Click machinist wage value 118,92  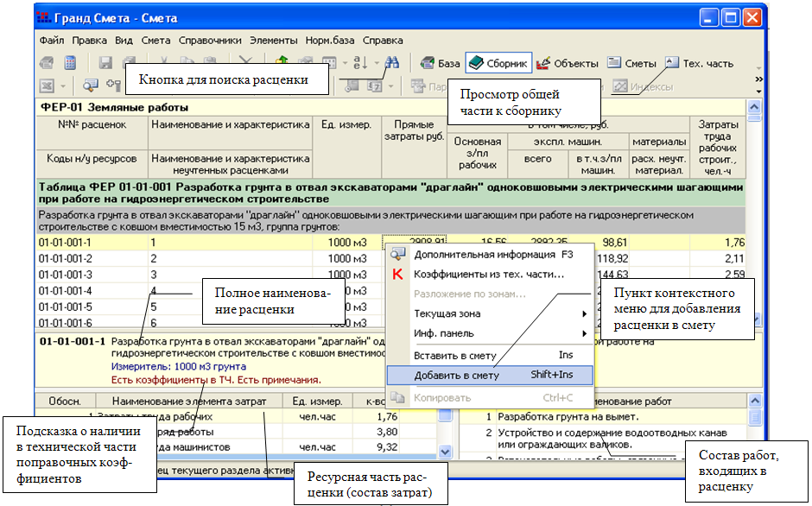coord(612,258)
